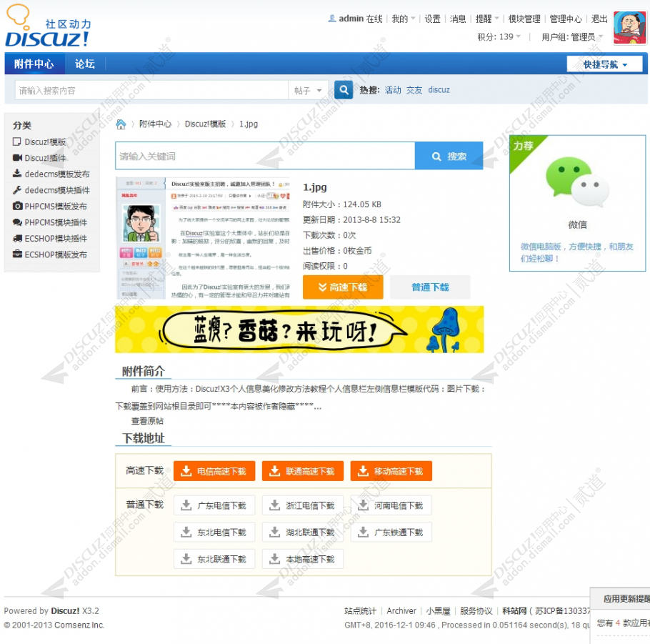The width and height of the screenshot is (650, 644).
Task: Click download icon on 广东铁通下载
Action: pos(363,532)
